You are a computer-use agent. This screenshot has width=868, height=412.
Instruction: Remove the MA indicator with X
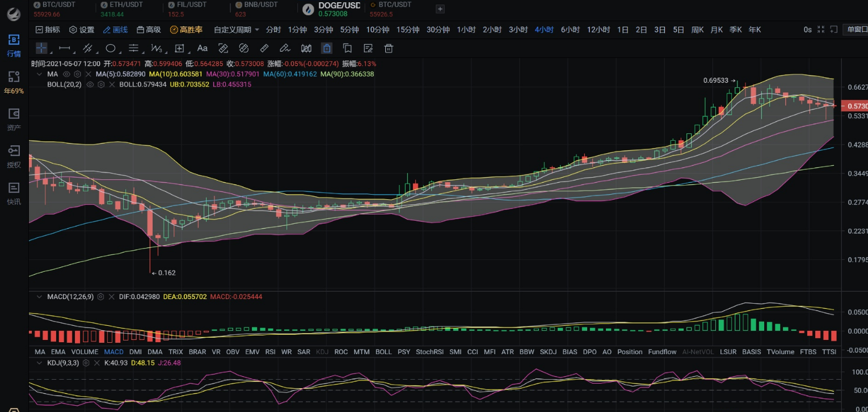(x=88, y=74)
